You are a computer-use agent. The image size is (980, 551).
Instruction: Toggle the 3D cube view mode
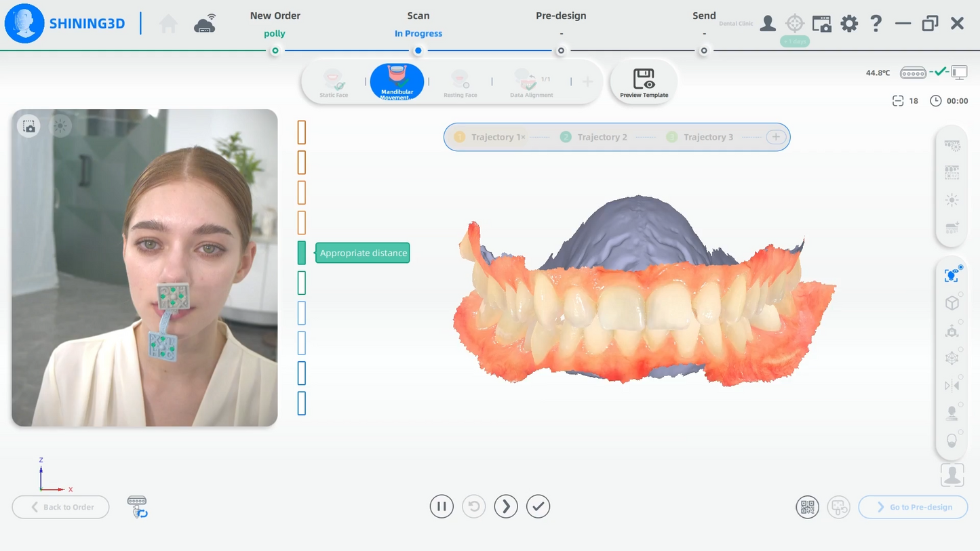pyautogui.click(x=952, y=303)
